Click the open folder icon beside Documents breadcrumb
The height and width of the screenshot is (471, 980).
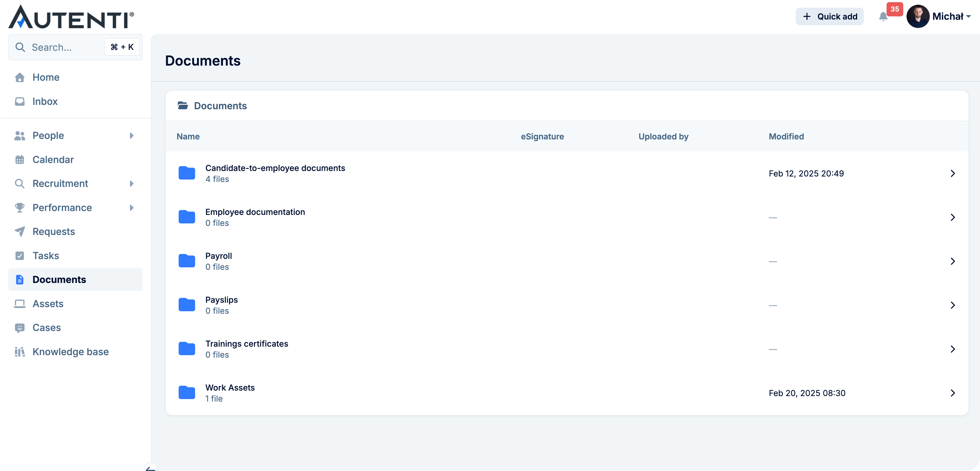[183, 105]
